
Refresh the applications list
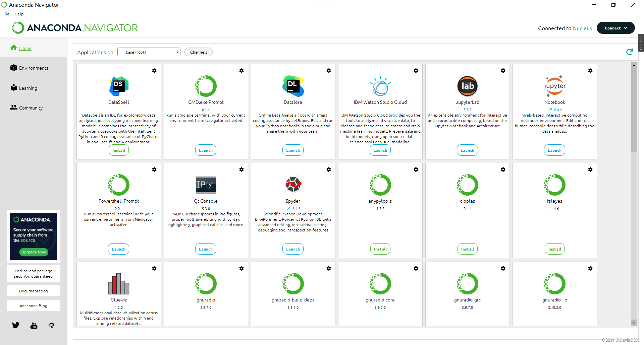click(630, 52)
